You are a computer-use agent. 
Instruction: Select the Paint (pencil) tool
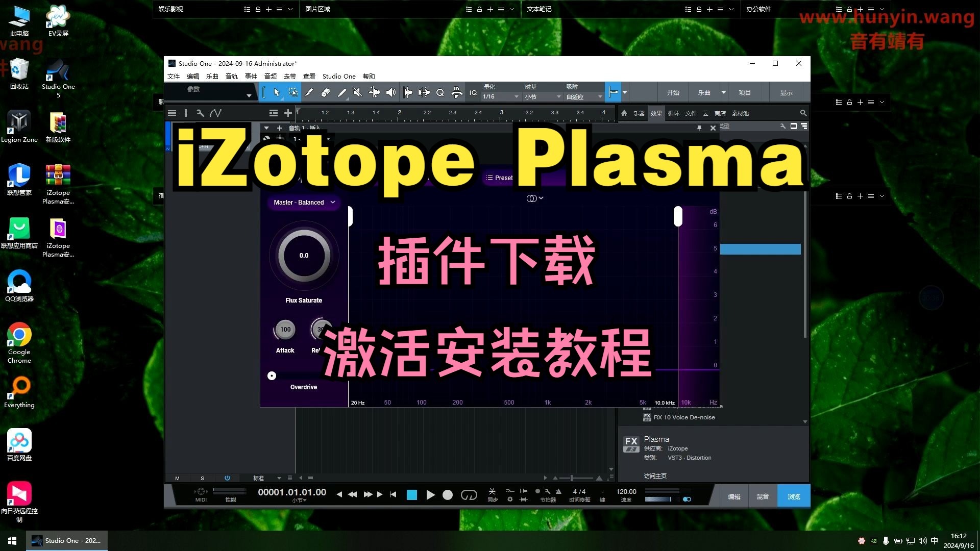pyautogui.click(x=341, y=92)
